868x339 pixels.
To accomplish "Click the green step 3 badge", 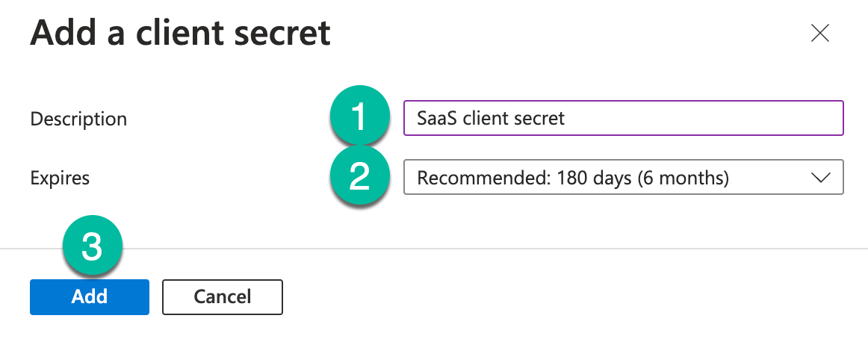I will [91, 248].
